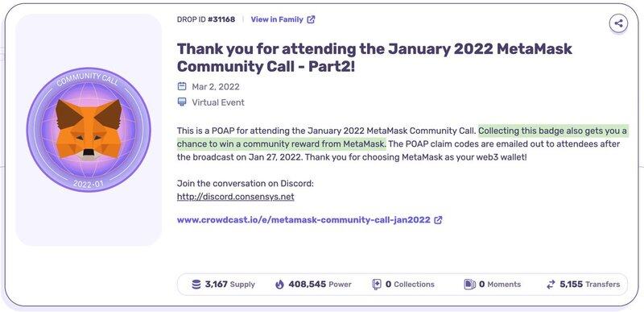This screenshot has width=644, height=312.
Task: Click the calendar icon next to Mar 2, 2022
Action: [182, 86]
